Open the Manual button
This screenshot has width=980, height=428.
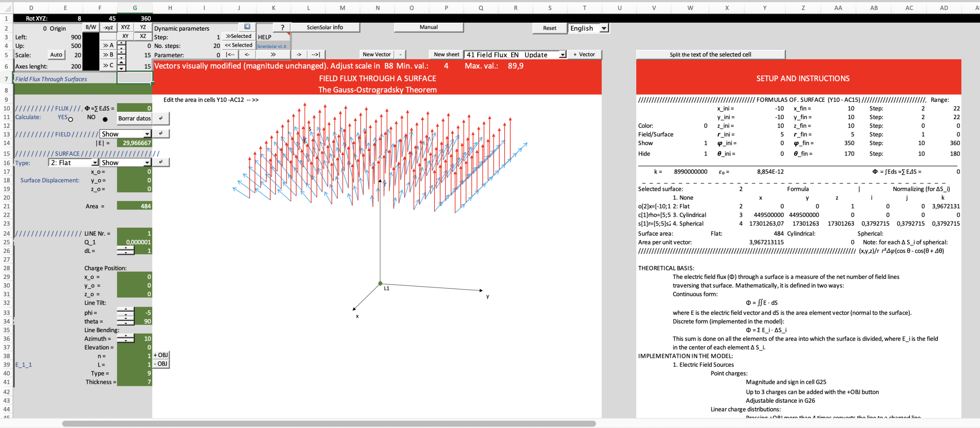click(x=428, y=27)
